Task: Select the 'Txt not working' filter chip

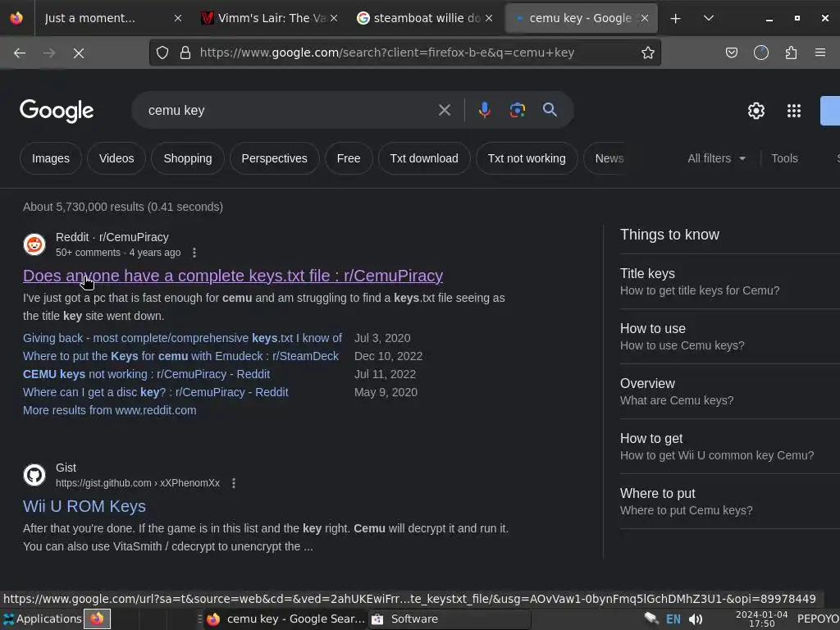Action: tap(527, 158)
